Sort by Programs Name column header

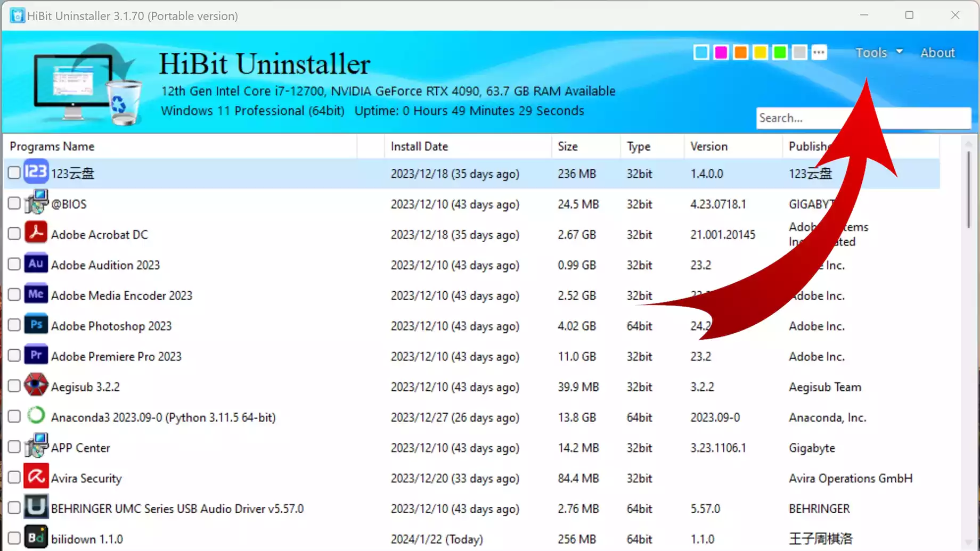(x=52, y=146)
